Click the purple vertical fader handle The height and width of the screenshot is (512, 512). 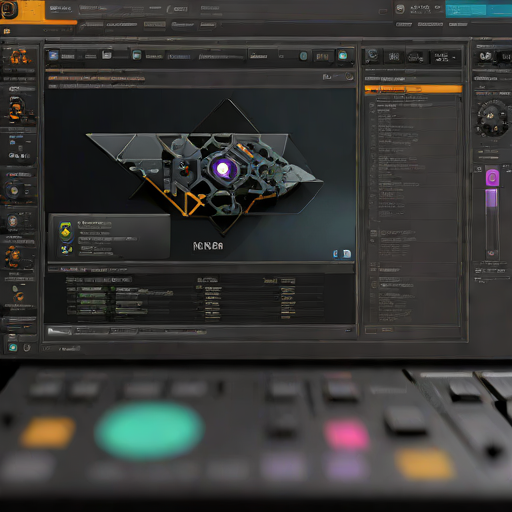click(x=491, y=198)
